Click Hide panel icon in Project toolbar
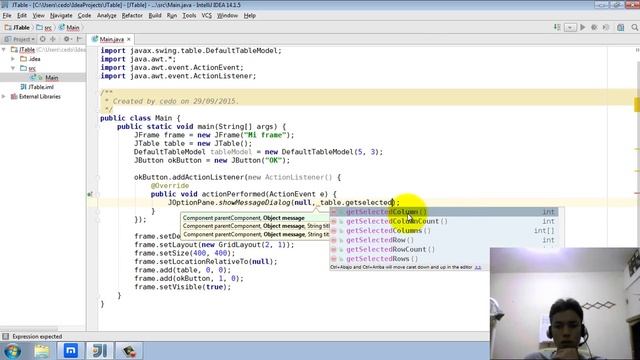This screenshot has height=360, width=640. pos(79,39)
